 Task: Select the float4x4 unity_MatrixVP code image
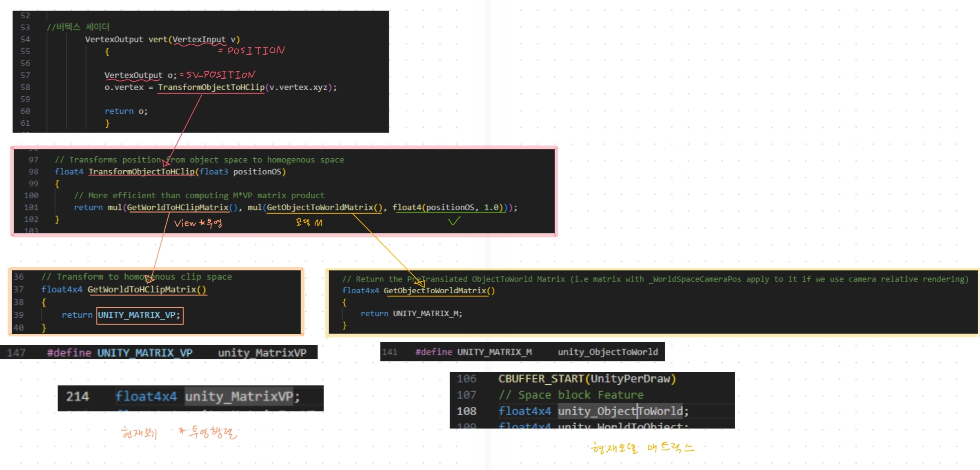[x=191, y=397]
